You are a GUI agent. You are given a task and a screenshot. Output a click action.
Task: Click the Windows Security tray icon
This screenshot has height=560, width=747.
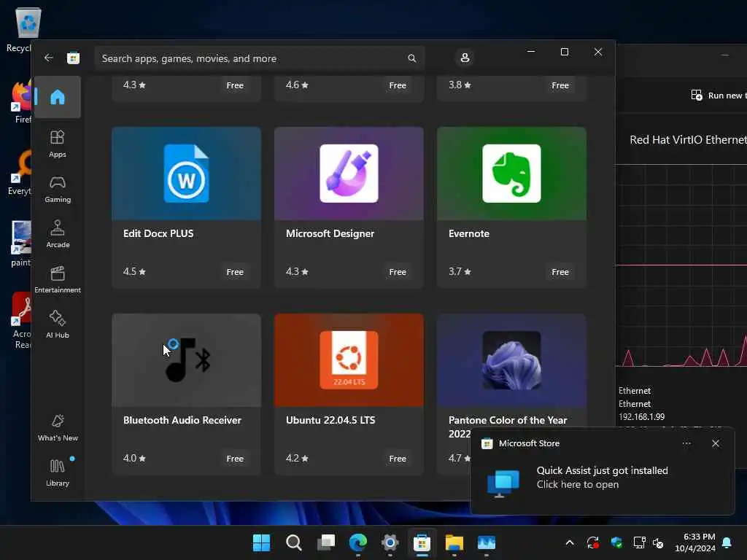(x=616, y=542)
